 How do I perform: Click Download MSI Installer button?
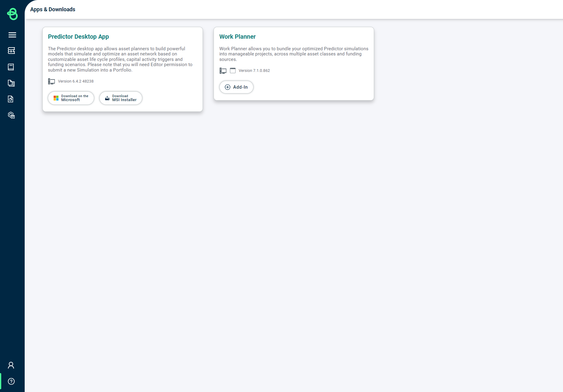tap(121, 98)
